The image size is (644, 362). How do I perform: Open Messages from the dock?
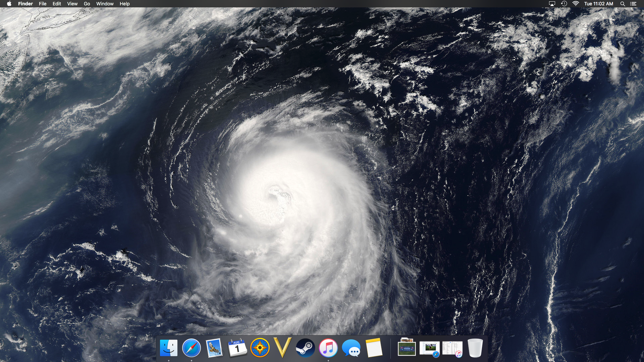click(351, 348)
